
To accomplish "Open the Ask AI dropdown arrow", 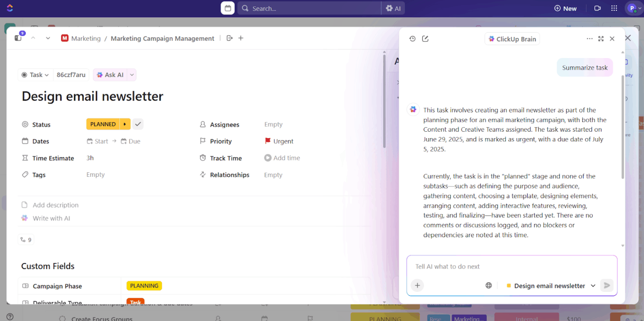I will pos(132,75).
